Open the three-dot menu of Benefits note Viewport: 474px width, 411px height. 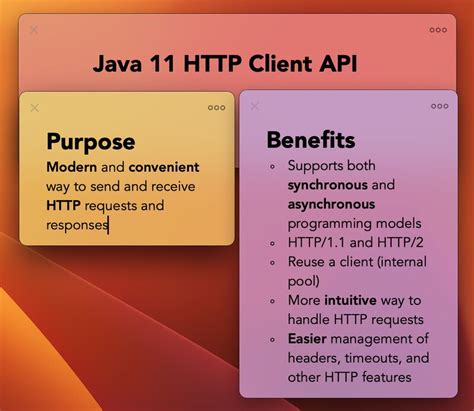point(440,106)
